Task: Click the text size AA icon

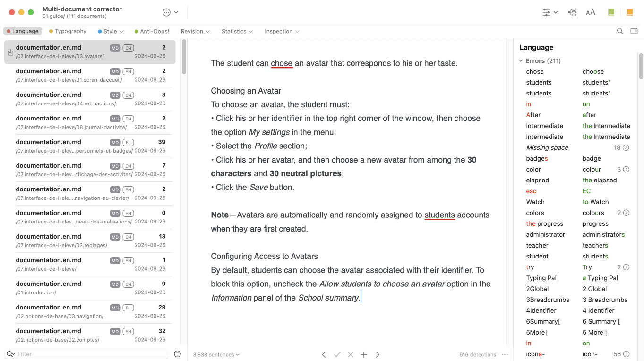Action: tap(591, 12)
